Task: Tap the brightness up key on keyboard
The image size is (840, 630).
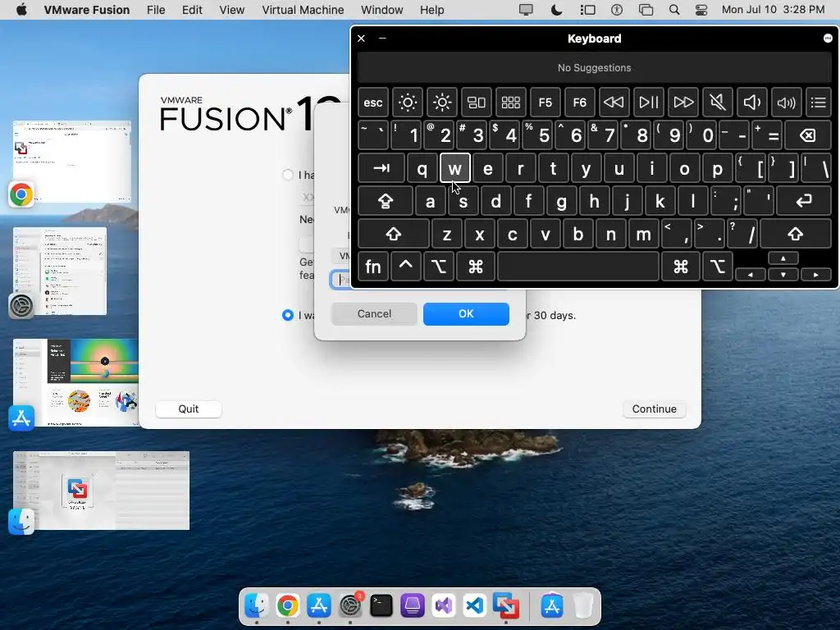Action: coord(442,103)
